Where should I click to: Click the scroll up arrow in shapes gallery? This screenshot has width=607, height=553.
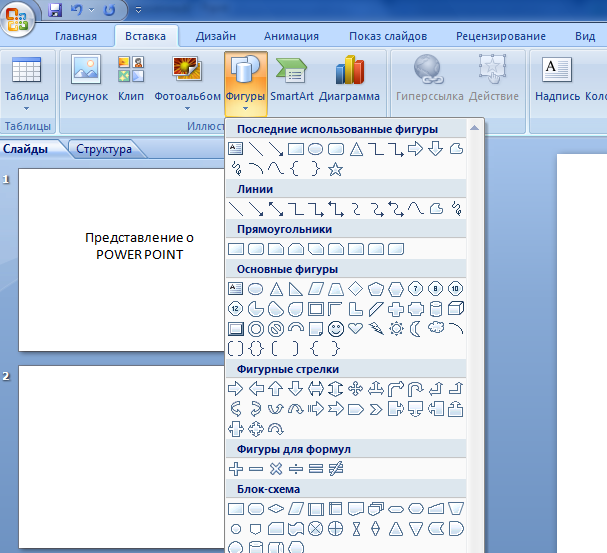[474, 128]
